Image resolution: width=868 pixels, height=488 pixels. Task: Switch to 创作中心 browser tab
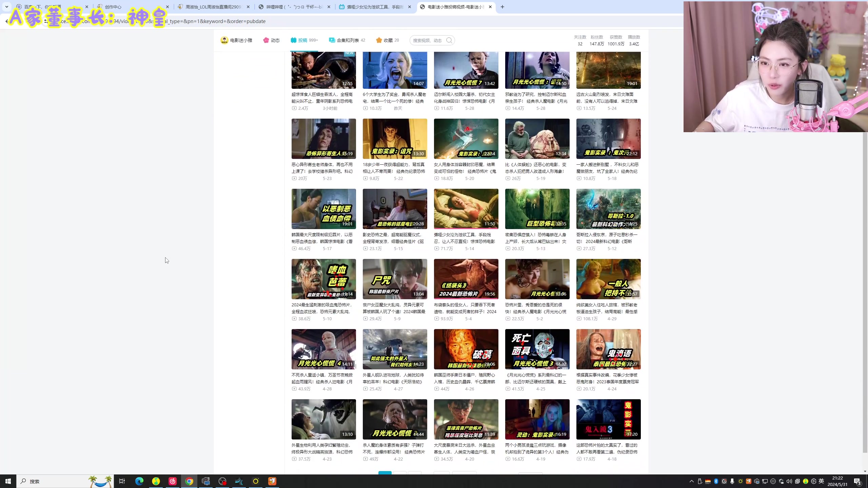point(133,7)
